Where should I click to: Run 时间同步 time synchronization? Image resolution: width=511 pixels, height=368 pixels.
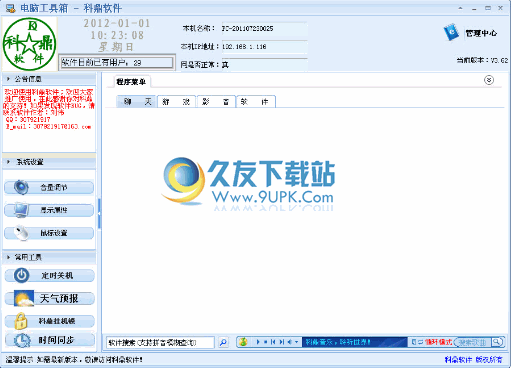click(50, 340)
